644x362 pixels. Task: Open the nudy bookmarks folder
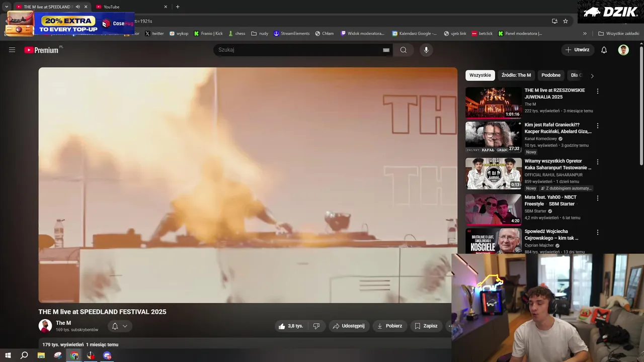pyautogui.click(x=260, y=34)
